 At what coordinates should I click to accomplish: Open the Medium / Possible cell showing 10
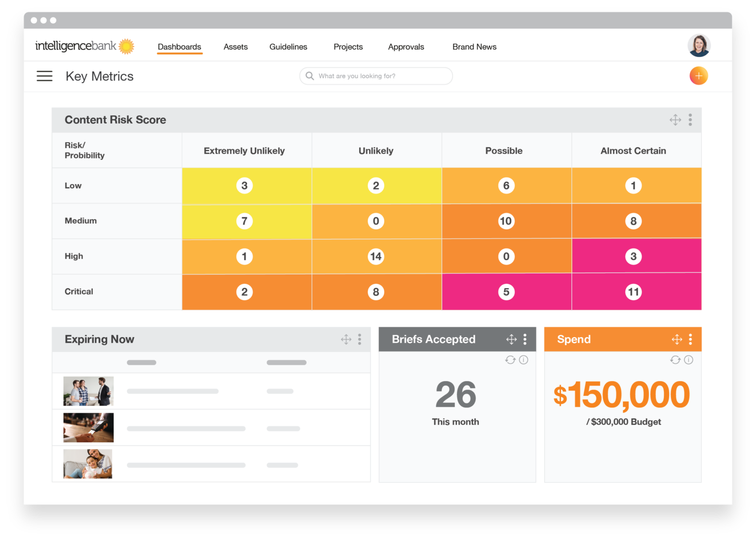pyautogui.click(x=506, y=221)
